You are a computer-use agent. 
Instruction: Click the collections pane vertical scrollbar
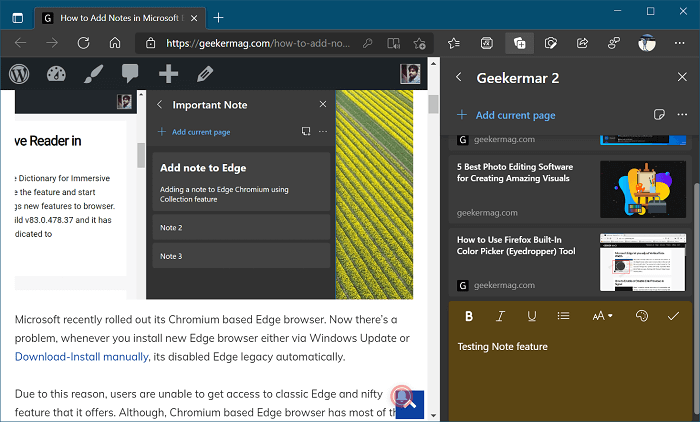(x=696, y=299)
